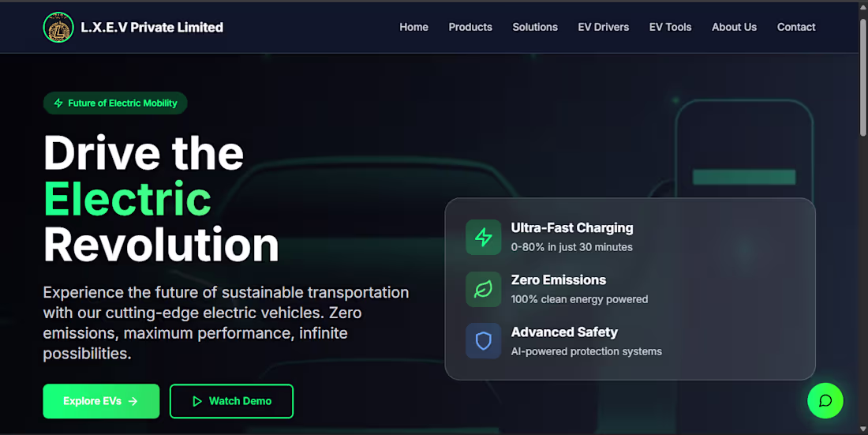Go to the Home nav item
Screen dimensions: 868x435
[x=414, y=27]
